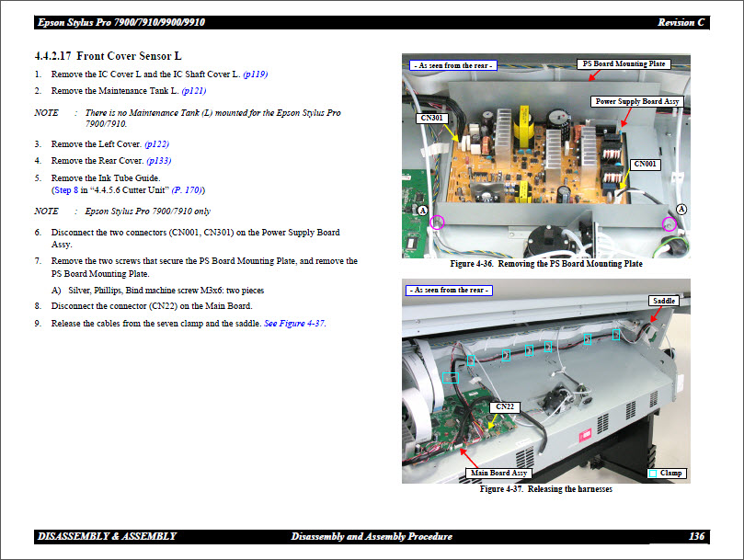Click the CN001 connector label
The width and height of the screenshot is (744, 560).
point(646,164)
